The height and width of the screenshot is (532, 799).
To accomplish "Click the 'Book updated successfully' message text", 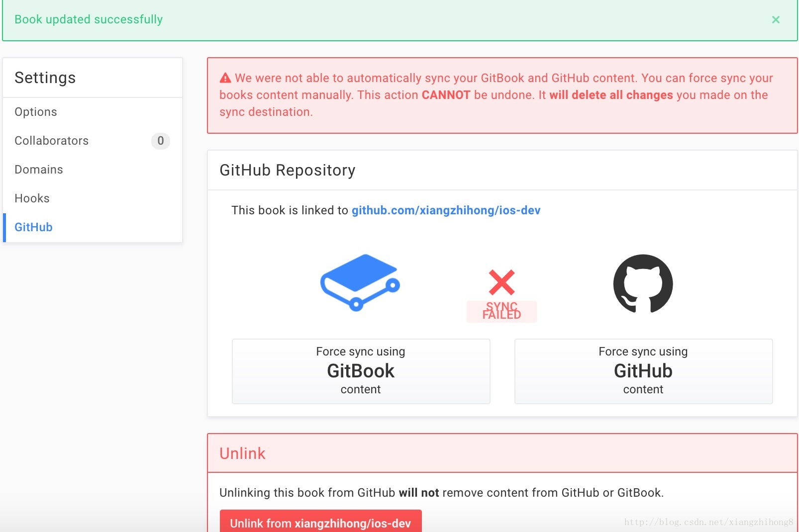I will click(89, 19).
